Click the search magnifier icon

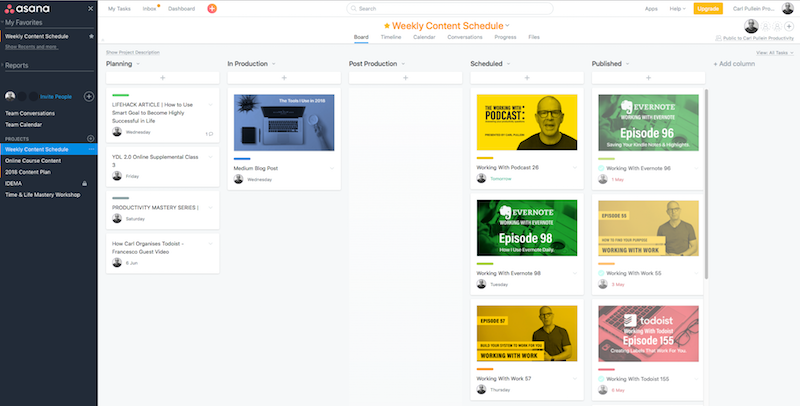(354, 9)
